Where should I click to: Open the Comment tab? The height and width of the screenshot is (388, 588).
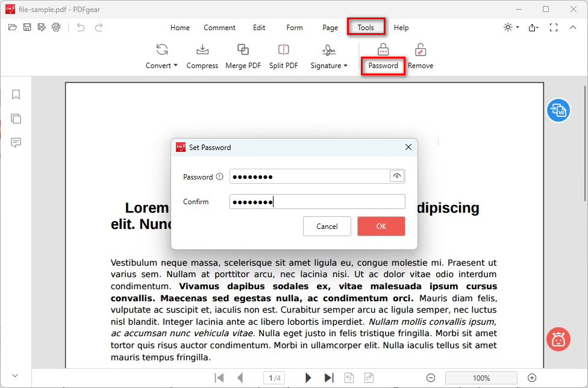tap(219, 27)
